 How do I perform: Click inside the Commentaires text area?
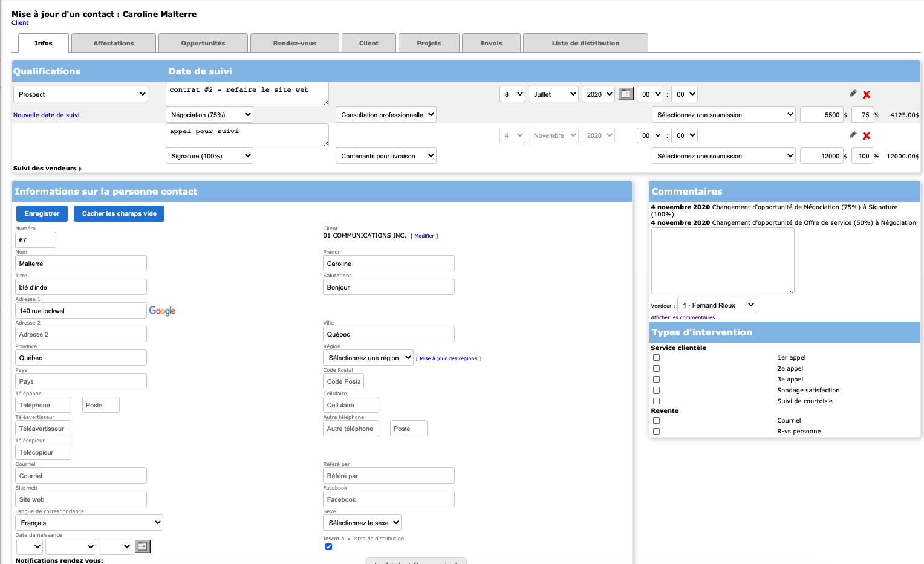[x=722, y=260]
